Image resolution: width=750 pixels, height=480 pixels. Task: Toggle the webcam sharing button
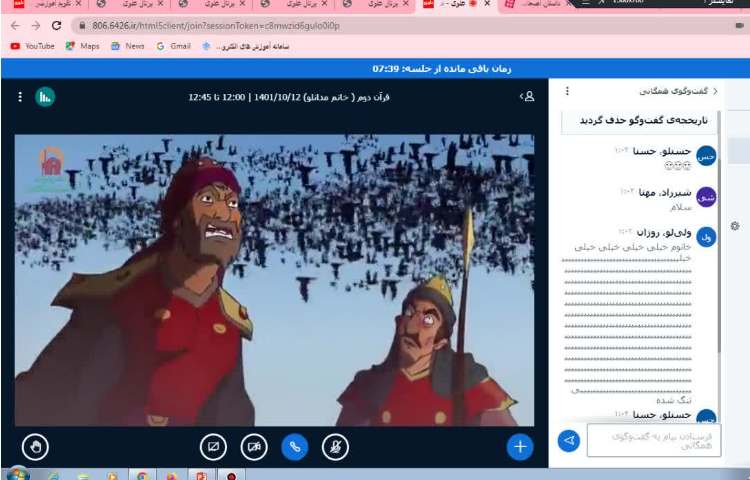[254, 447]
